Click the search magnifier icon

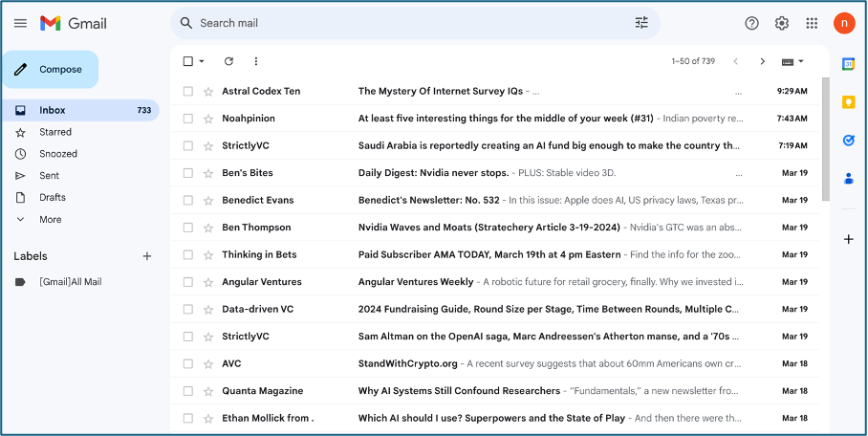point(186,23)
